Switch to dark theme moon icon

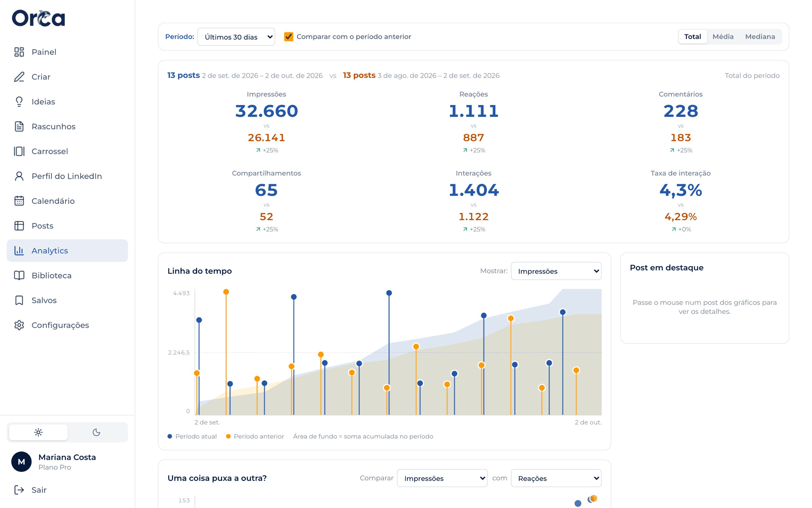tap(96, 432)
